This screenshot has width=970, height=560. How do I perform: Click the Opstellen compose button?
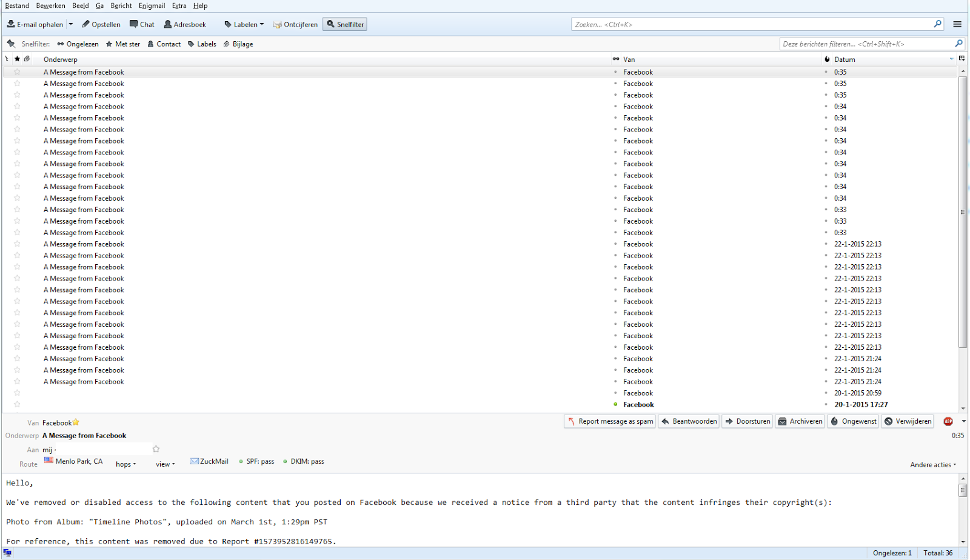(101, 24)
